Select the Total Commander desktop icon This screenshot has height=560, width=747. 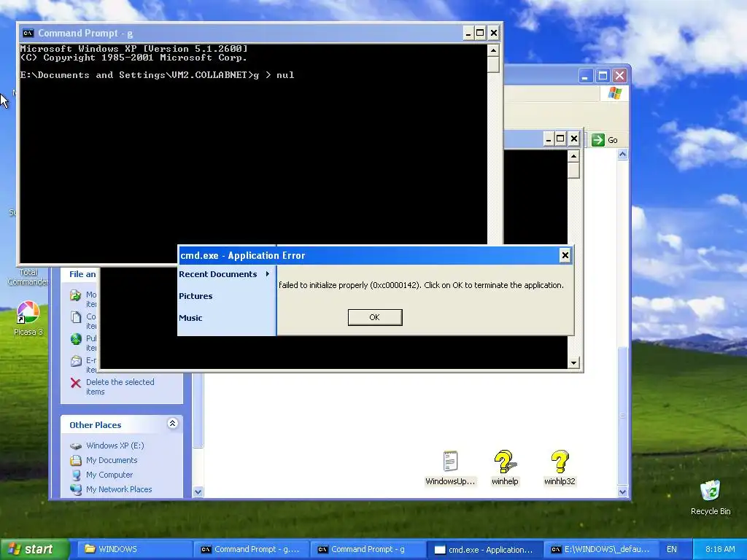click(x=28, y=276)
